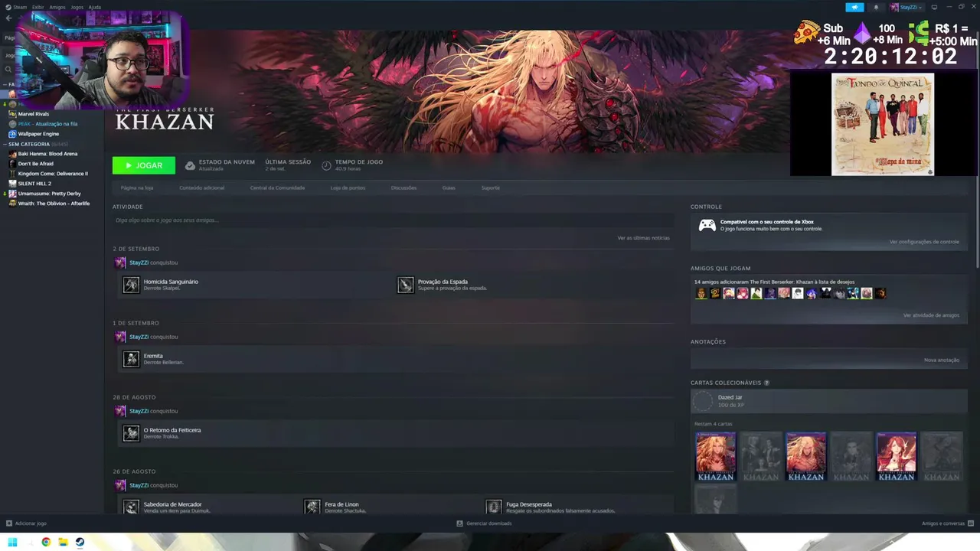Select Wraith: The Oblivion - Afterlife
The image size is (980, 551).
pos(54,204)
